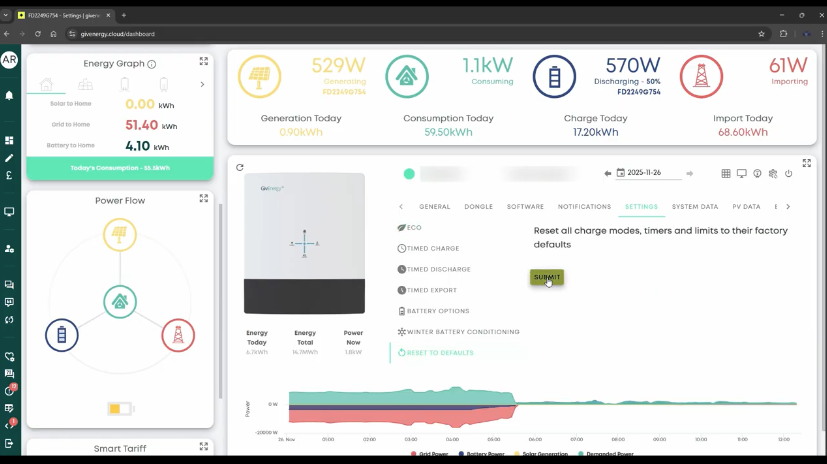The image size is (827, 464).
Task: Switch to the General tab
Action: (434, 207)
